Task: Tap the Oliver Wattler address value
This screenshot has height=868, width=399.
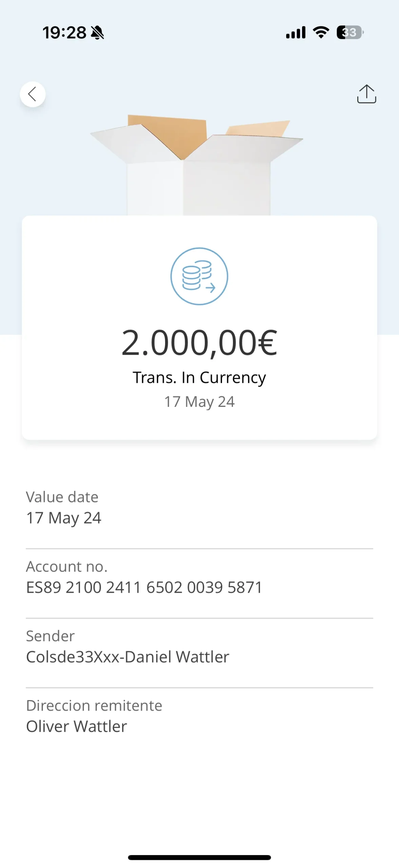Action: pos(77,726)
